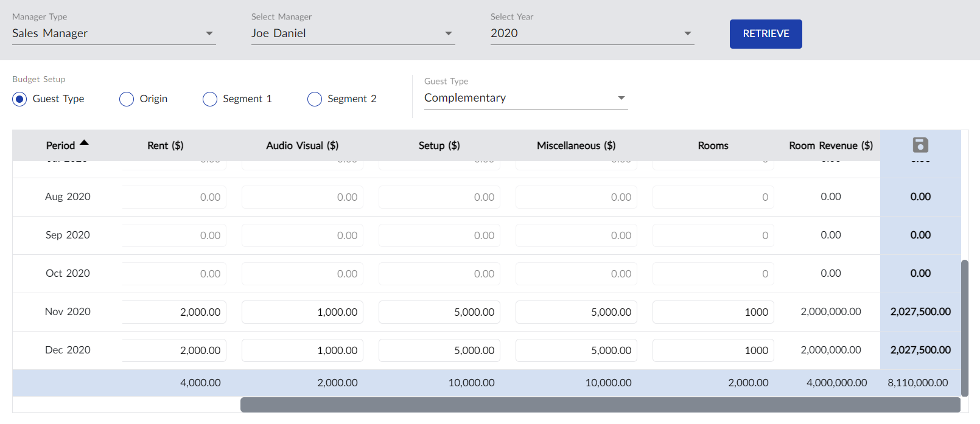
Task: Click the grand total 8,110,000.00
Action: click(x=918, y=383)
